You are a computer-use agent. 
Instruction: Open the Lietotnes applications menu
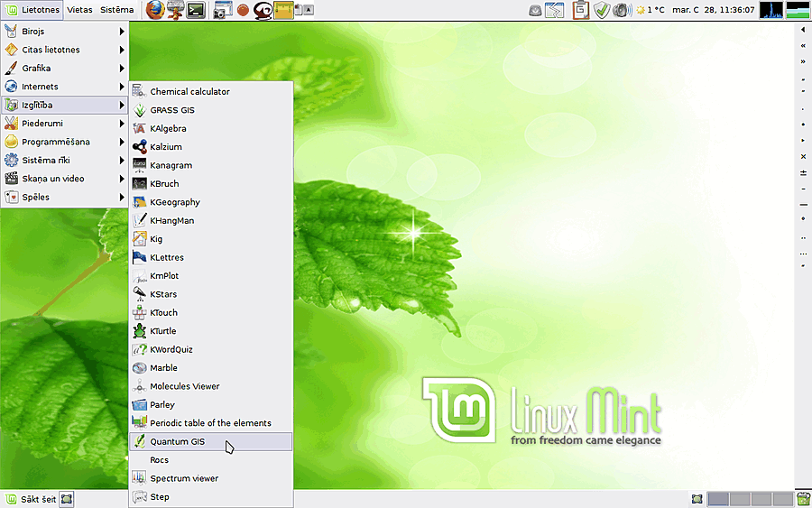click(32, 10)
